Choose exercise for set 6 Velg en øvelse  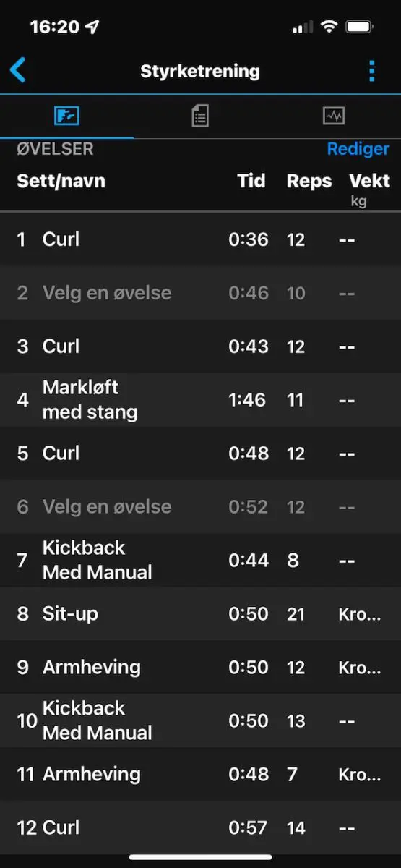click(x=200, y=506)
